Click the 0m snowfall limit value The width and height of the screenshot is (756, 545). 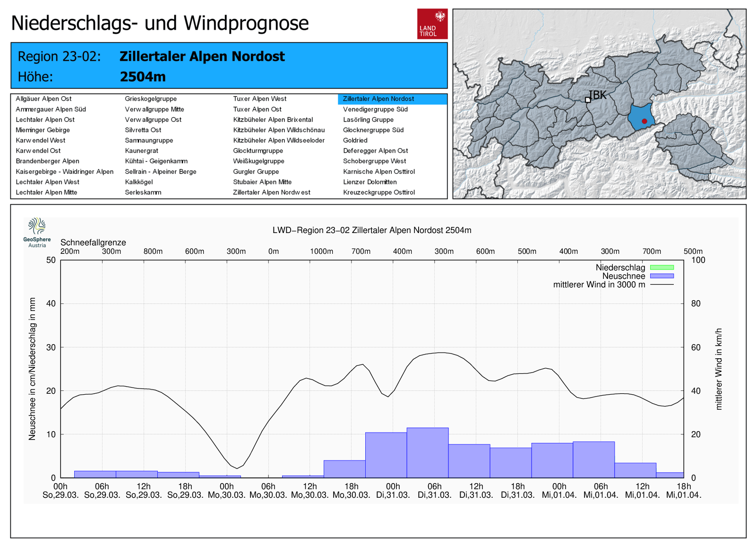(x=274, y=251)
